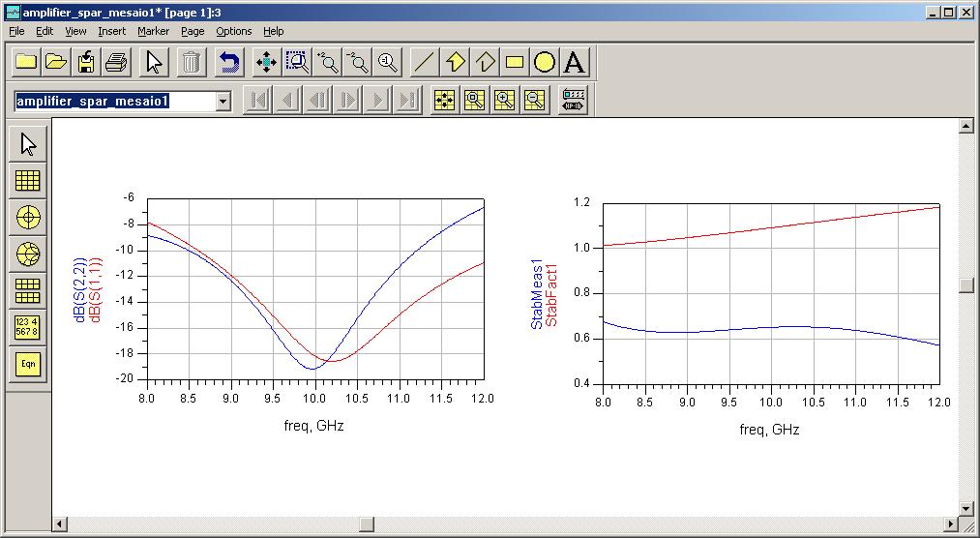Click plot zoom in grid icon
This screenshot has height=538, width=980.
coord(504,100)
